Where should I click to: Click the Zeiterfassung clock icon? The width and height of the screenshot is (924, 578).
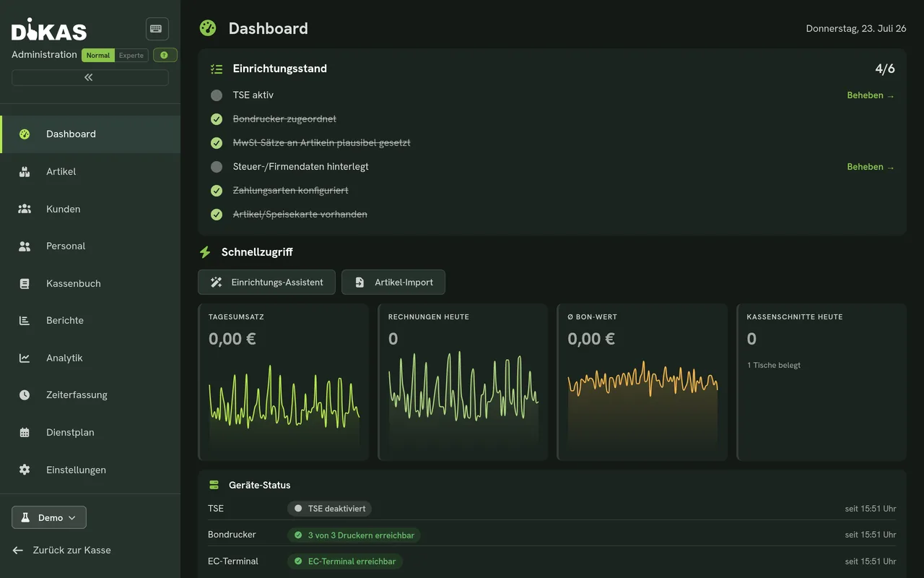click(x=25, y=395)
